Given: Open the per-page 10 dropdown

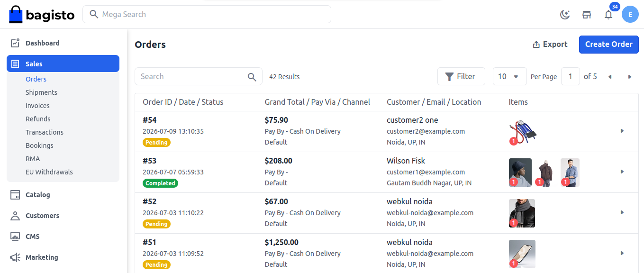Looking at the screenshot, I should click(509, 76).
